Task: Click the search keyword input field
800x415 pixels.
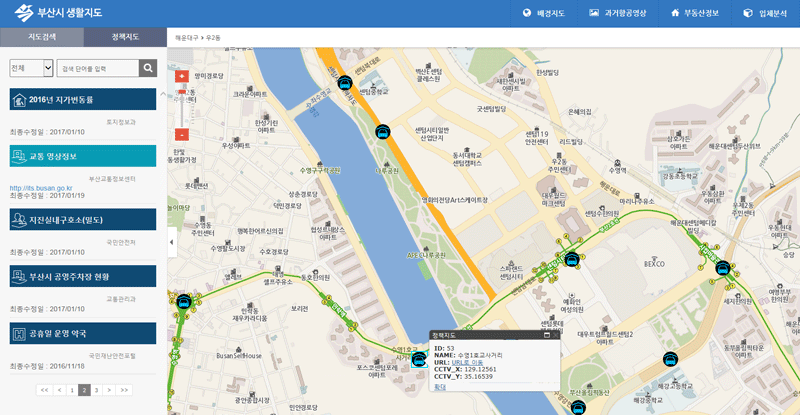Action: coord(97,68)
